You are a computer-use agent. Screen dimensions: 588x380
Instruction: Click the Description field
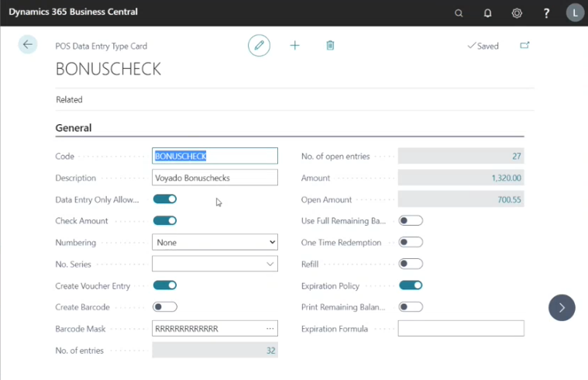pos(215,178)
